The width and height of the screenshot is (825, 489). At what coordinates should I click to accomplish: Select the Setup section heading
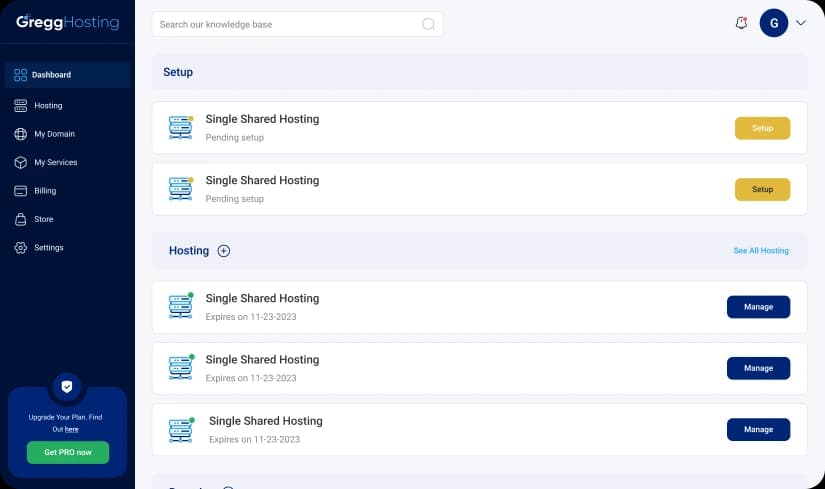[178, 72]
